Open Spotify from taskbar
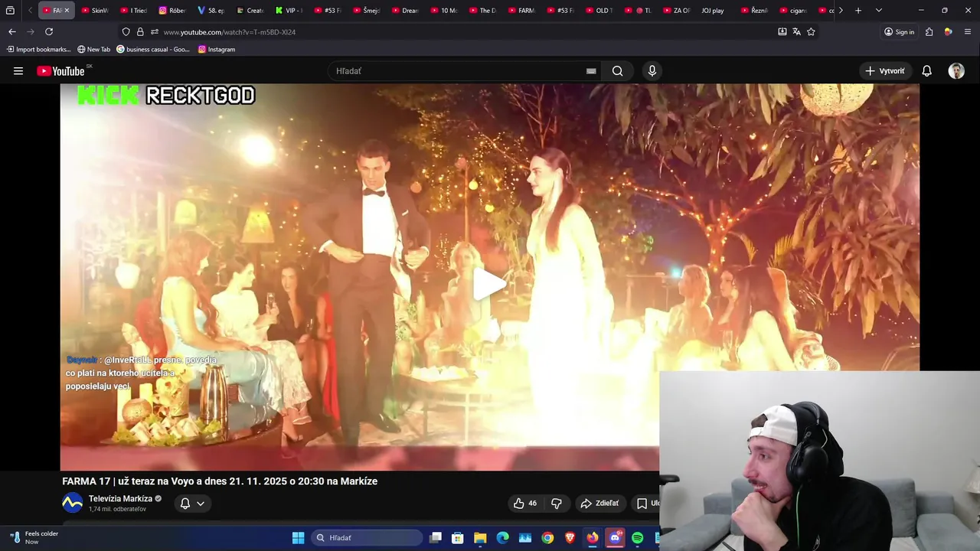The width and height of the screenshot is (980, 551). 638,538
